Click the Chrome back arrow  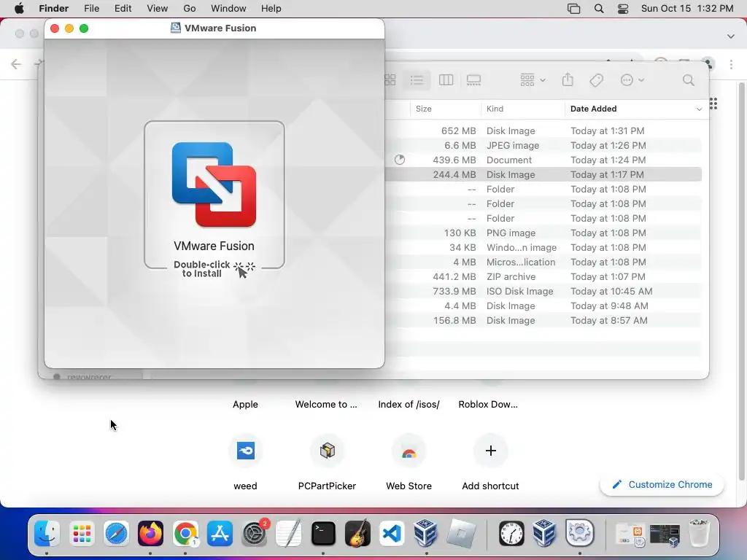click(x=16, y=64)
